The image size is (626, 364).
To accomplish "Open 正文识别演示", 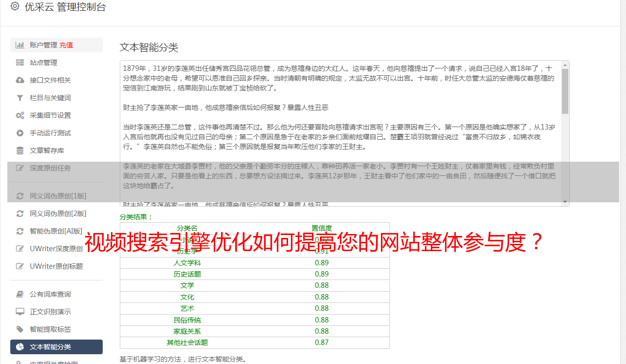I will point(56,312).
